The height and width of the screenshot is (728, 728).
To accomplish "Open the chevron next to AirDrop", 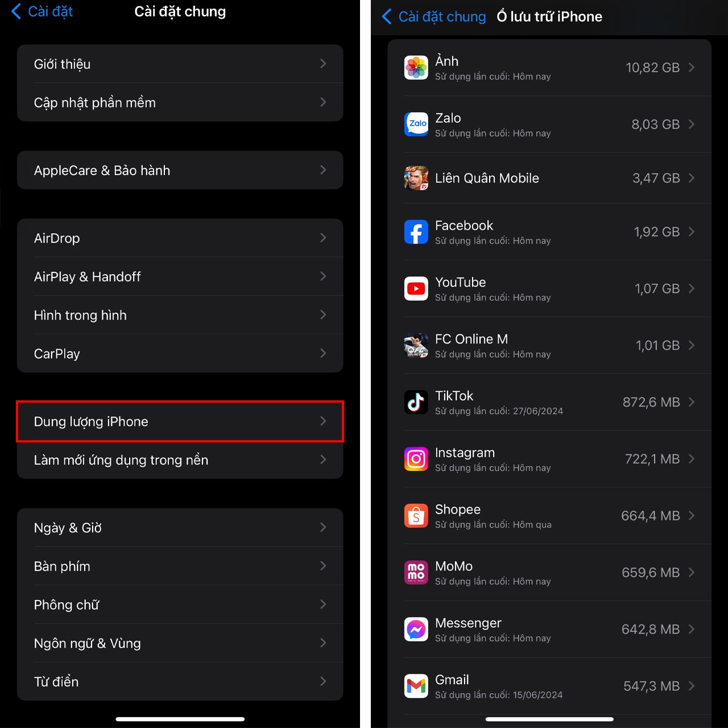I will click(323, 238).
